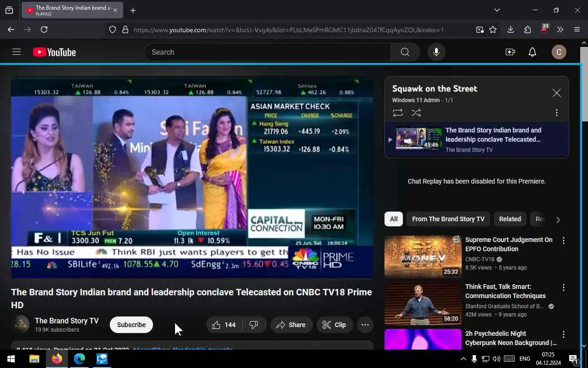Open Microsoft Edge from taskbar

pos(79,359)
